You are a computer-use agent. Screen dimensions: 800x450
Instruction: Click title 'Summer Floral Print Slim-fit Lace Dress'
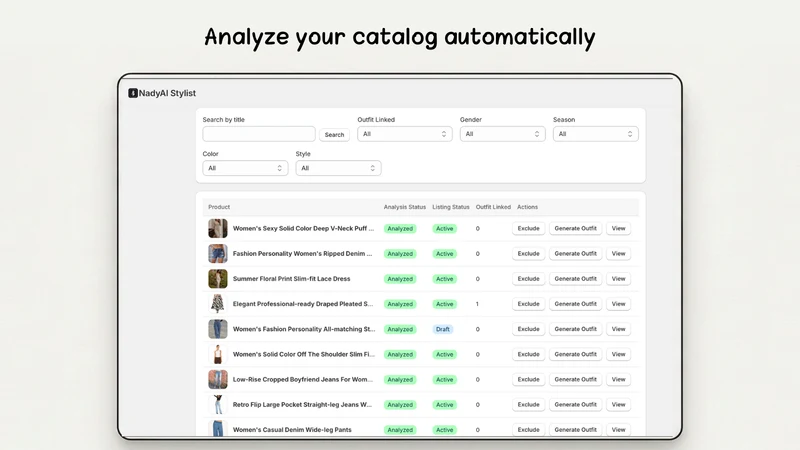292,279
